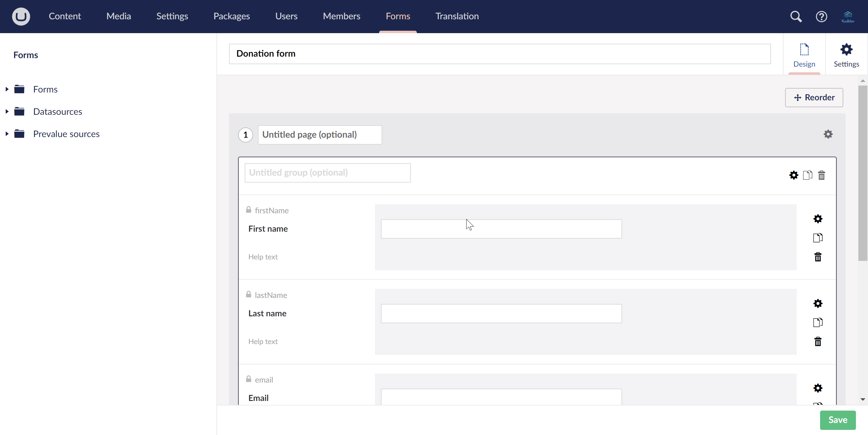Viewport: 868px width, 435px height.
Task: Click the Umbraco logo icon
Action: (x=21, y=16)
